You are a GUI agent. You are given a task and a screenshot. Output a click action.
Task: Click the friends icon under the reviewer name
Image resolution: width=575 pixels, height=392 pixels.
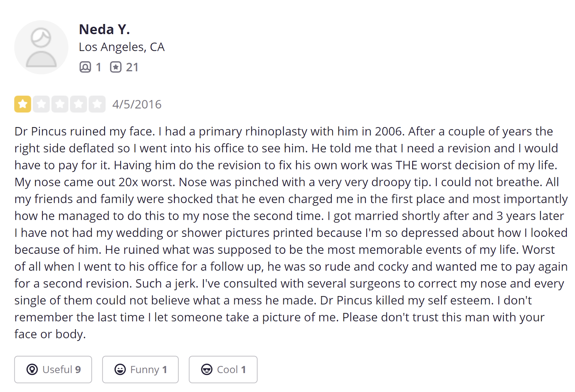85,67
